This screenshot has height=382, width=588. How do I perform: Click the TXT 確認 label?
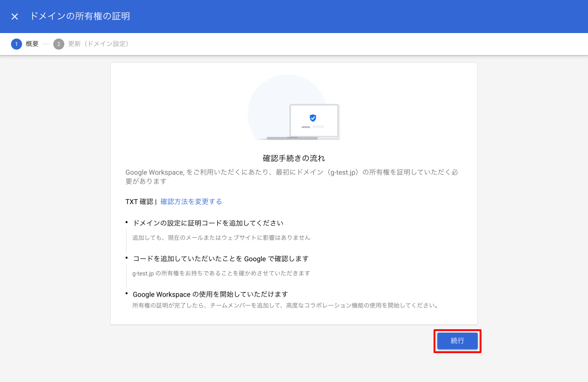[140, 202]
